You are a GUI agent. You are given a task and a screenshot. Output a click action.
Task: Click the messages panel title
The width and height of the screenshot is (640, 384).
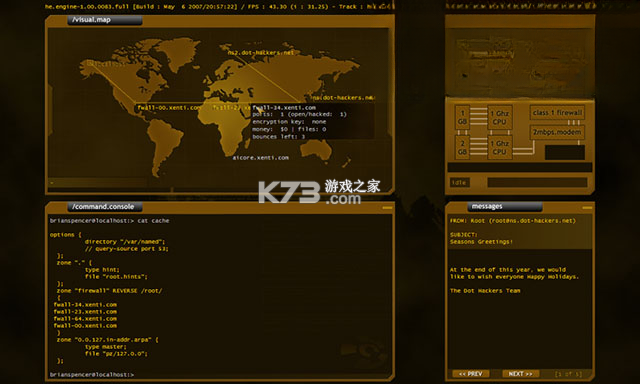pos(487,206)
